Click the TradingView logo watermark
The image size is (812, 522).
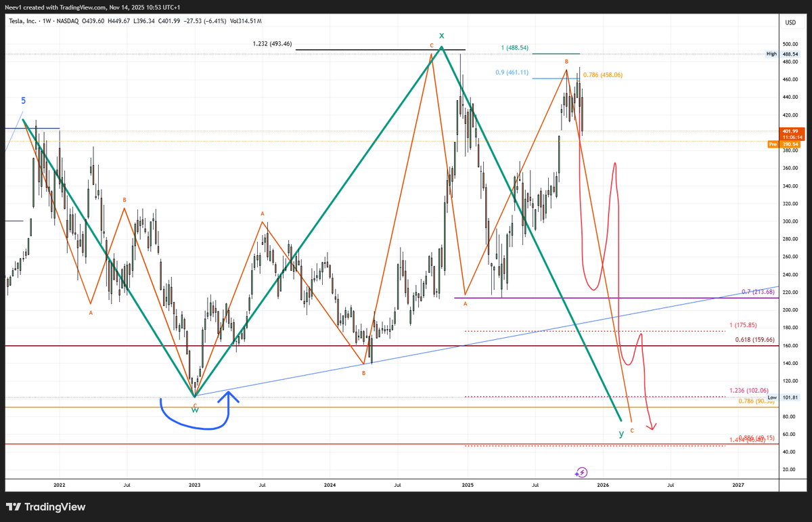tap(46, 506)
